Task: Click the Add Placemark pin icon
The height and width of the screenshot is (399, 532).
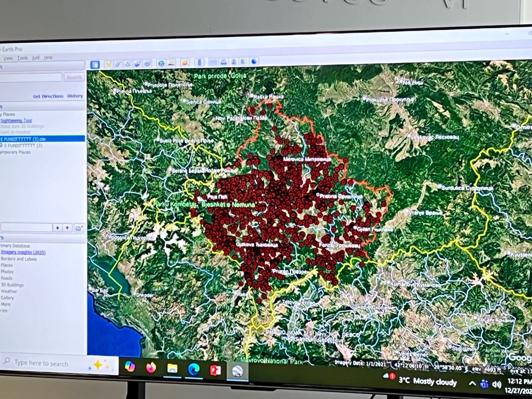Action: 109,64
